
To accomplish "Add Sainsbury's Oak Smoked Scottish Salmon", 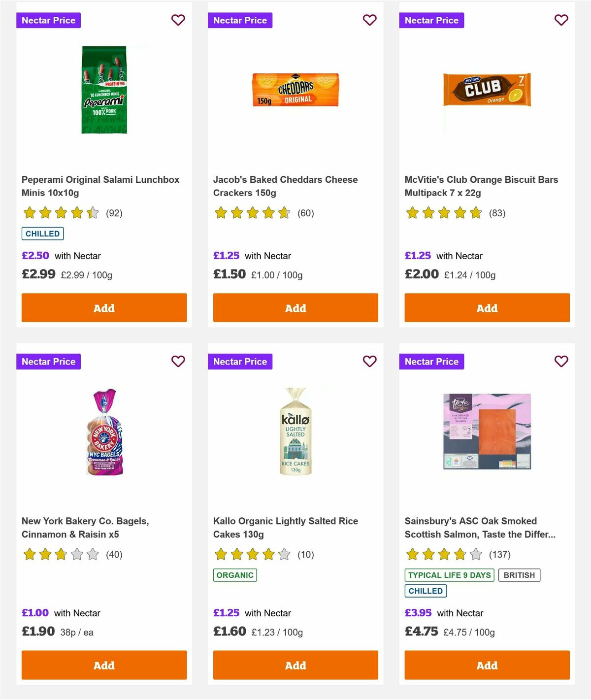I will point(487,665).
